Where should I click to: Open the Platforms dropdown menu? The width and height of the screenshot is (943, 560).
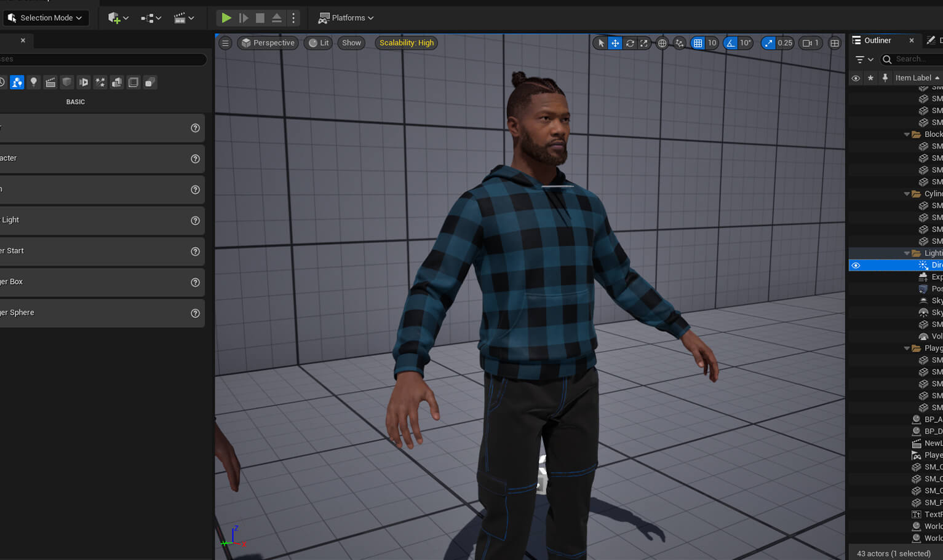click(x=346, y=18)
